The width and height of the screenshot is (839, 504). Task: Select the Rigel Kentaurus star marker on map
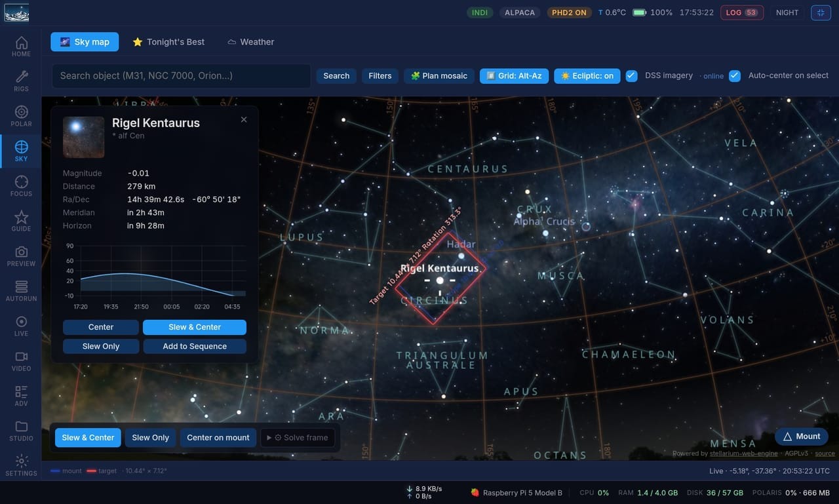tap(440, 281)
